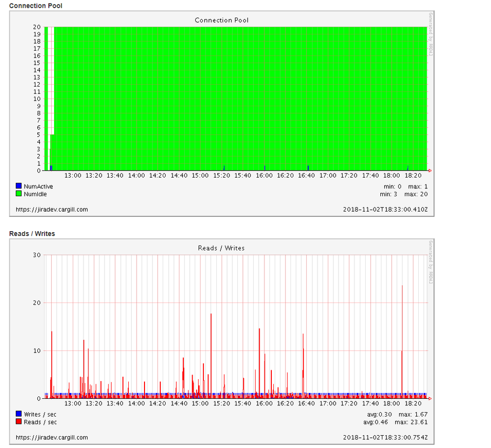The width and height of the screenshot is (491, 448).
Task: Click the 'max: 23.61' Reads value
Action: (x=411, y=422)
